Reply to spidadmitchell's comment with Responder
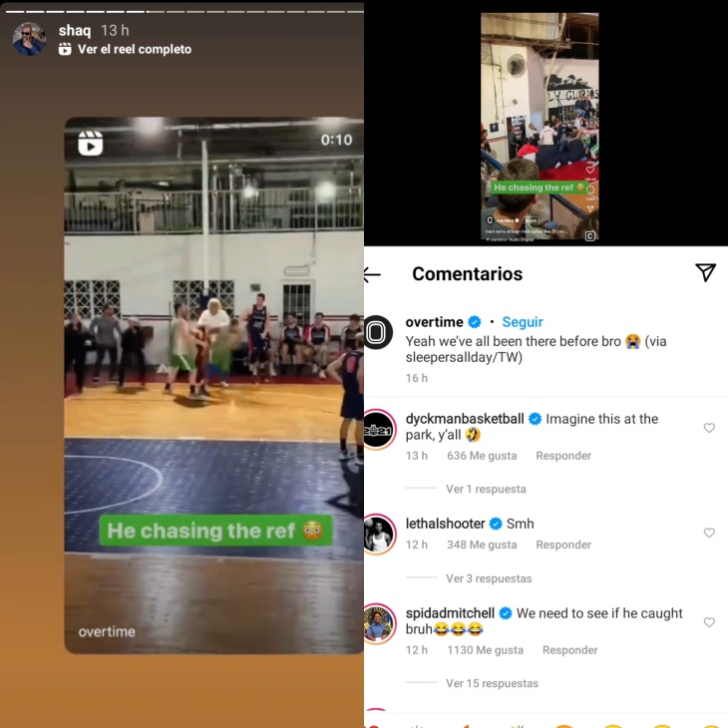Image resolution: width=728 pixels, height=728 pixels. tap(569, 650)
